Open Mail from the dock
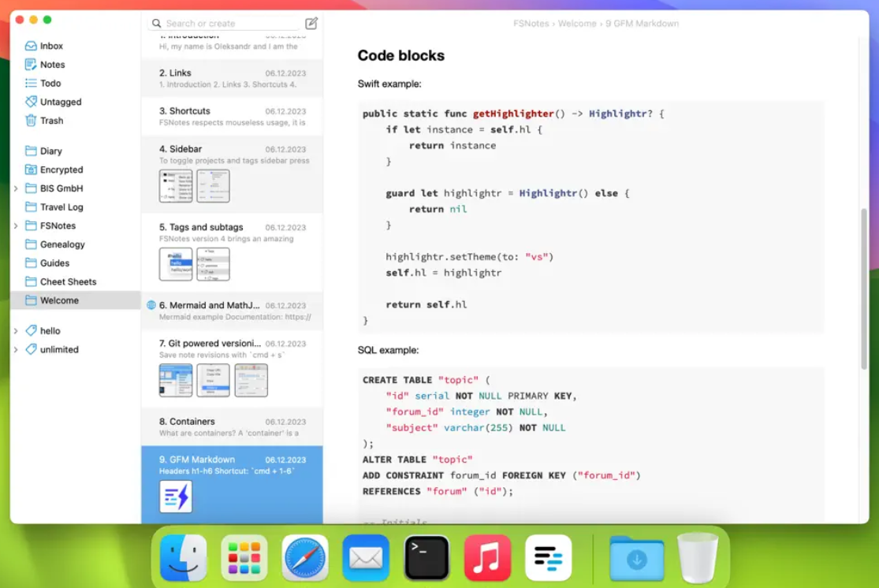Image resolution: width=879 pixels, height=588 pixels. point(366,558)
